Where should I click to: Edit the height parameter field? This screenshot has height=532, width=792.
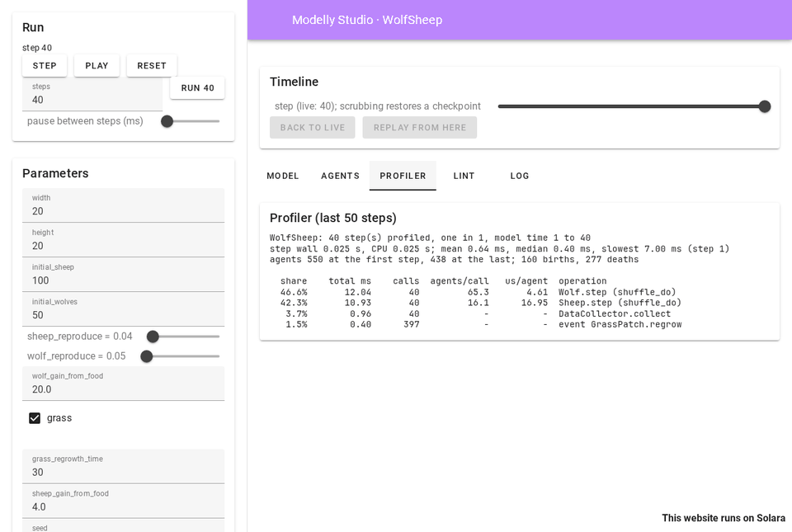coord(123,240)
